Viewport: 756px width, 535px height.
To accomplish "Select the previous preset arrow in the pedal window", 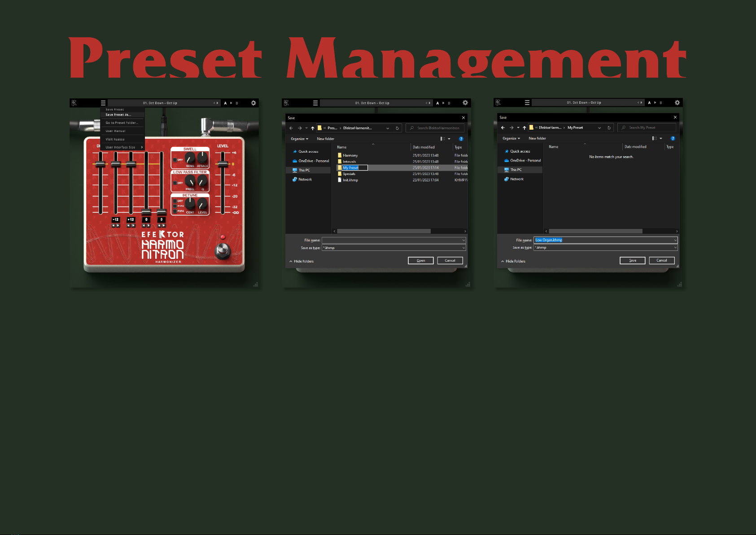I will pyautogui.click(x=214, y=103).
